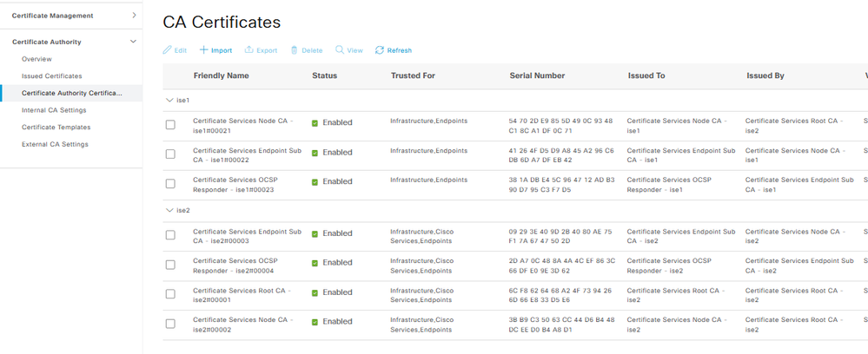Click the Delete button label
The width and height of the screenshot is (868, 354).
pyautogui.click(x=312, y=50)
